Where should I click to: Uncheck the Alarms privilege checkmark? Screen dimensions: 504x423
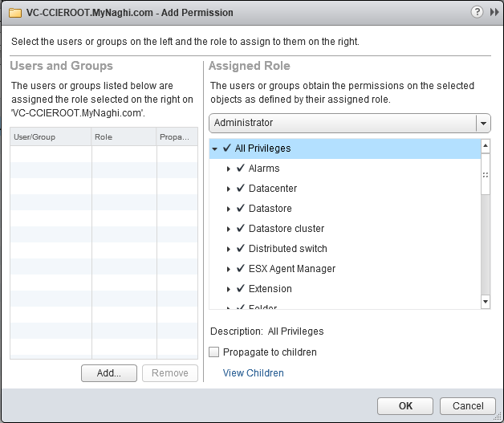click(240, 169)
